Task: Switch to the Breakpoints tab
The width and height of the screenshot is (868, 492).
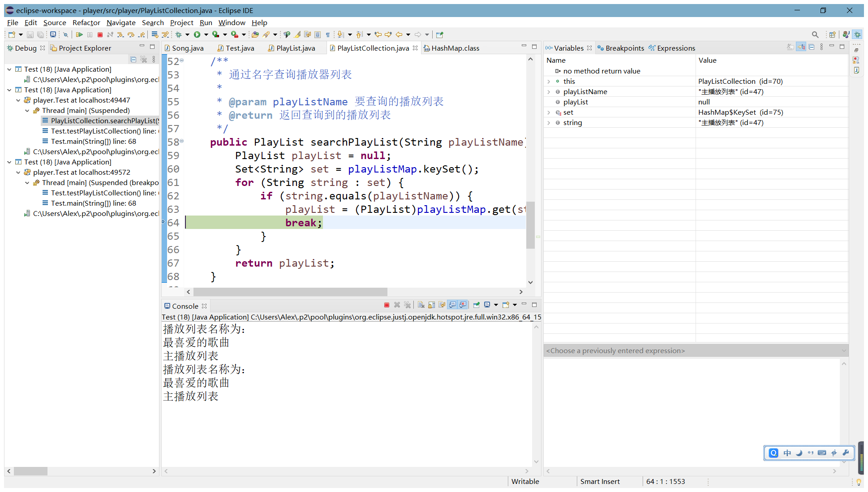Action: [x=621, y=48]
